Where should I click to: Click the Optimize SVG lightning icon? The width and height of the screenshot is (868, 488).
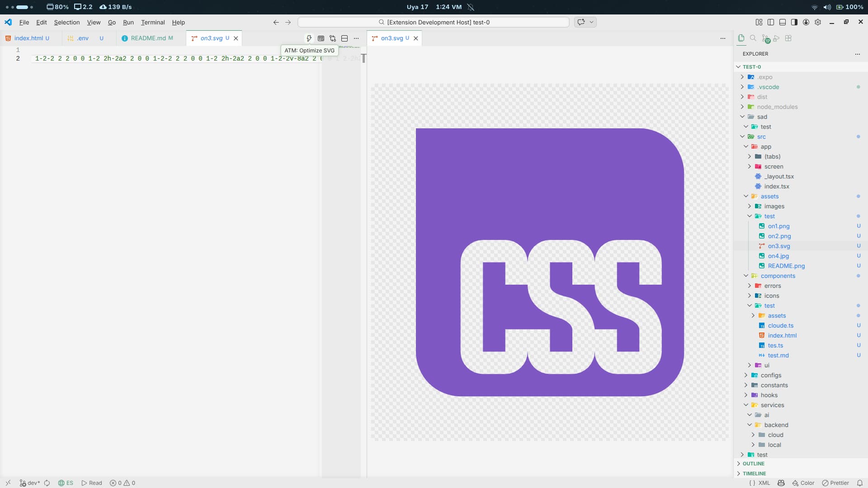click(309, 38)
